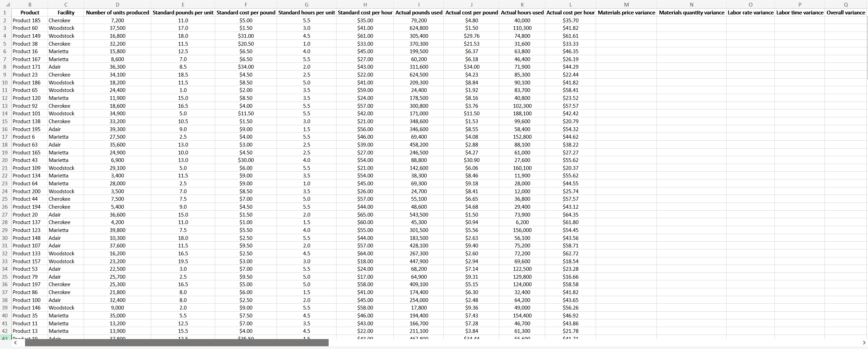Viewport: 868px width, 349px height.
Task: Click cell with $34.00 actual cost for Product 171
Action: pyautogui.click(x=471, y=67)
